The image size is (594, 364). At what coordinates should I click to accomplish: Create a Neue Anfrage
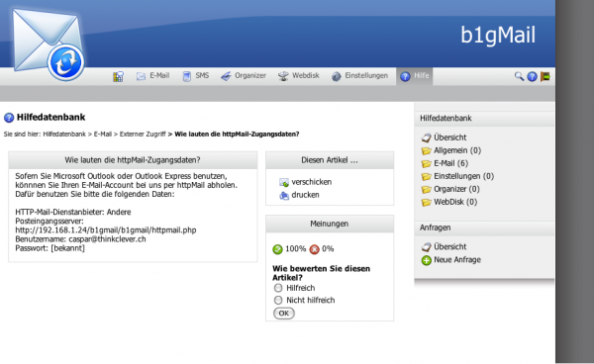pyautogui.click(x=457, y=260)
